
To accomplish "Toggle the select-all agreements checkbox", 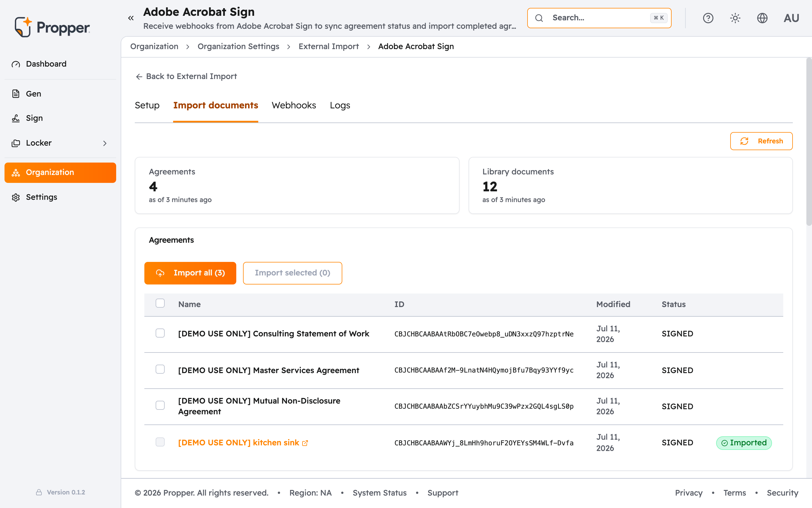I will [160, 303].
